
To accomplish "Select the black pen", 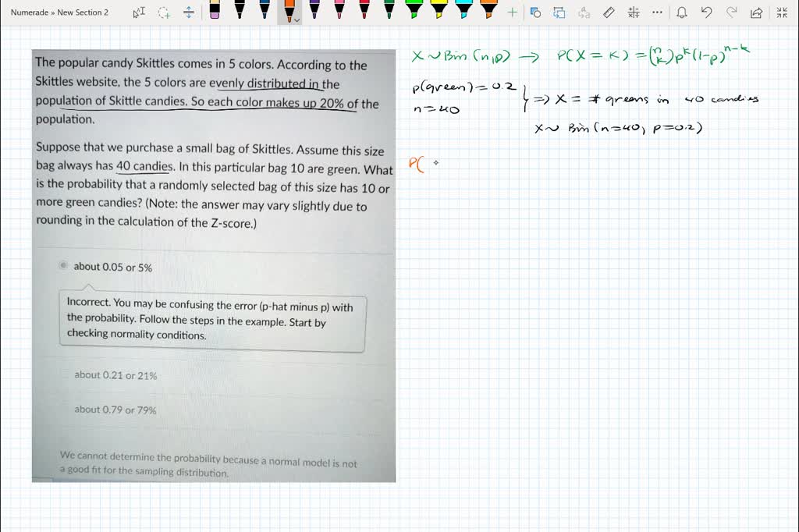I will point(240,9).
